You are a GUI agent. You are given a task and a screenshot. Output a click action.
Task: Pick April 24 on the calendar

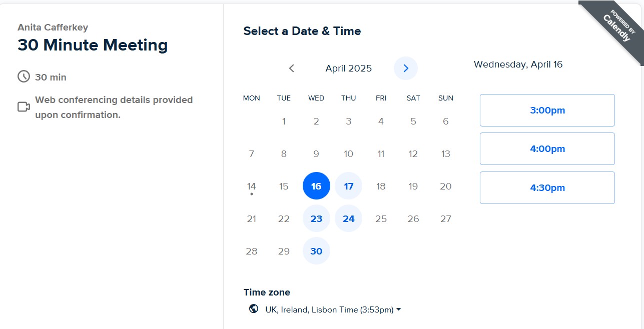pyautogui.click(x=349, y=218)
